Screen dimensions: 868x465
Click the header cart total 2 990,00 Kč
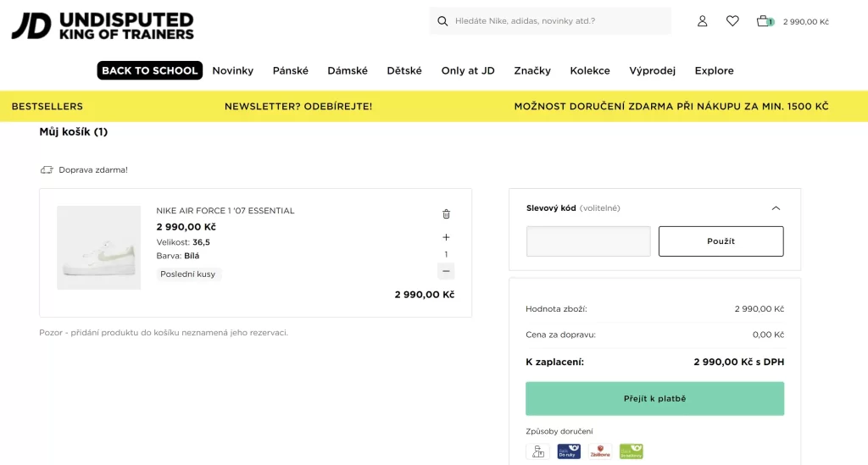[x=805, y=21]
